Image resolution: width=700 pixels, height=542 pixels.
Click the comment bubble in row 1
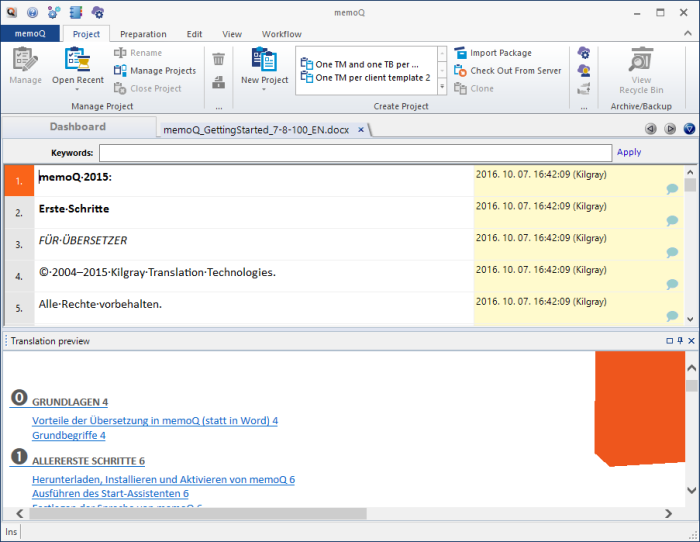[x=672, y=188]
